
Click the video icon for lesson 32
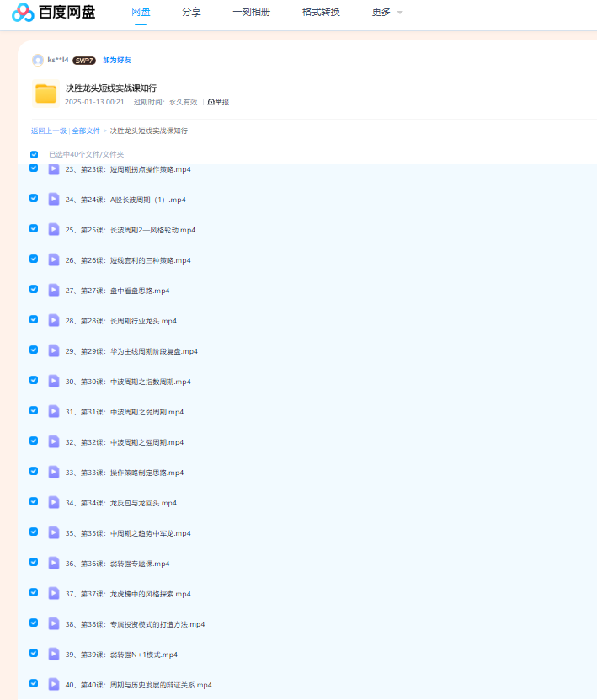[x=54, y=442]
